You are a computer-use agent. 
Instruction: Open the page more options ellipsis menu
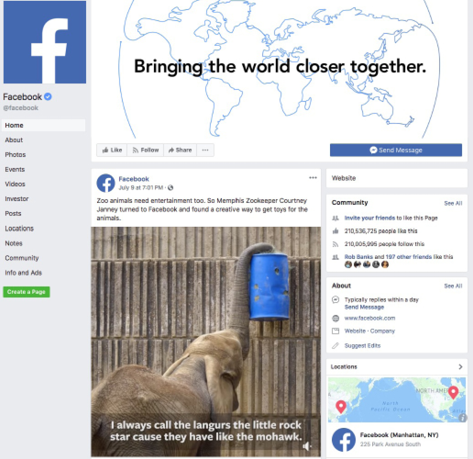click(205, 150)
